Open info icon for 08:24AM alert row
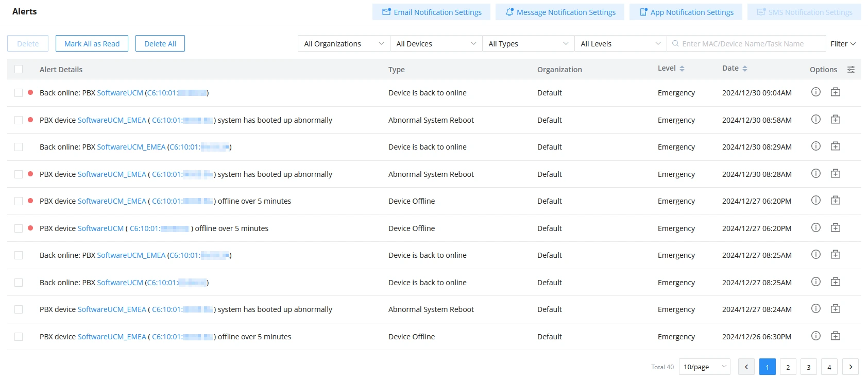This screenshot has width=868, height=378. [x=816, y=308]
